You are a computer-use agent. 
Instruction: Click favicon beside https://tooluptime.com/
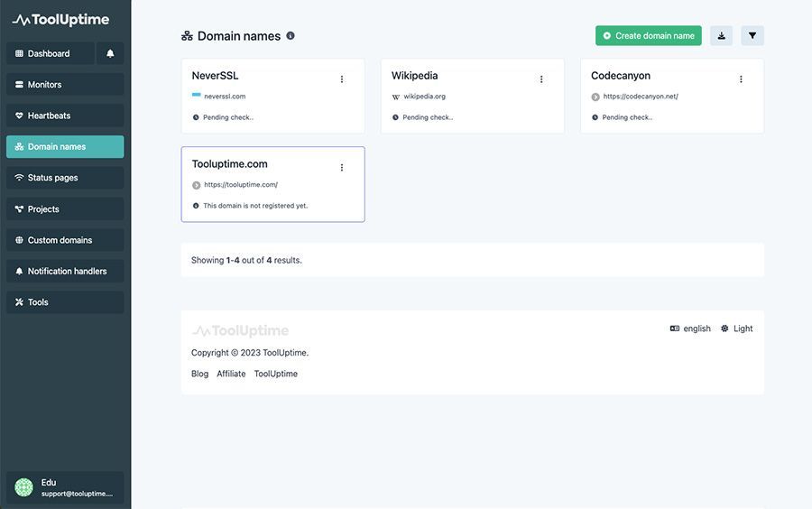click(197, 185)
